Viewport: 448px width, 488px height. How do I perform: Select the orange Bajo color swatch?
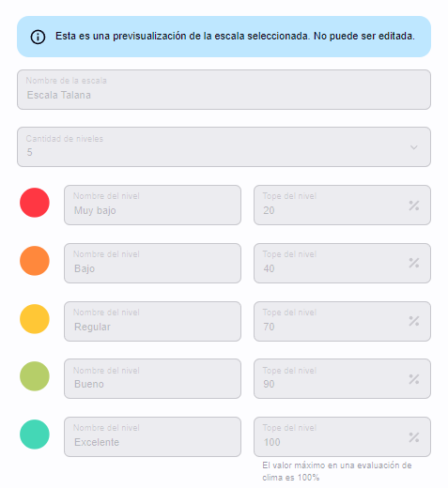(35, 261)
